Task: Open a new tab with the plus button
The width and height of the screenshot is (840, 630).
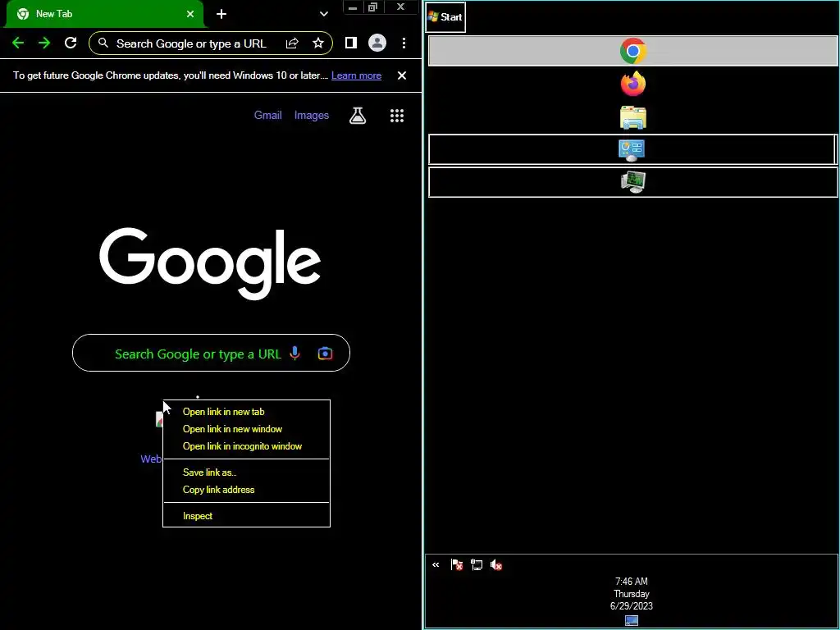Action: 221,14
